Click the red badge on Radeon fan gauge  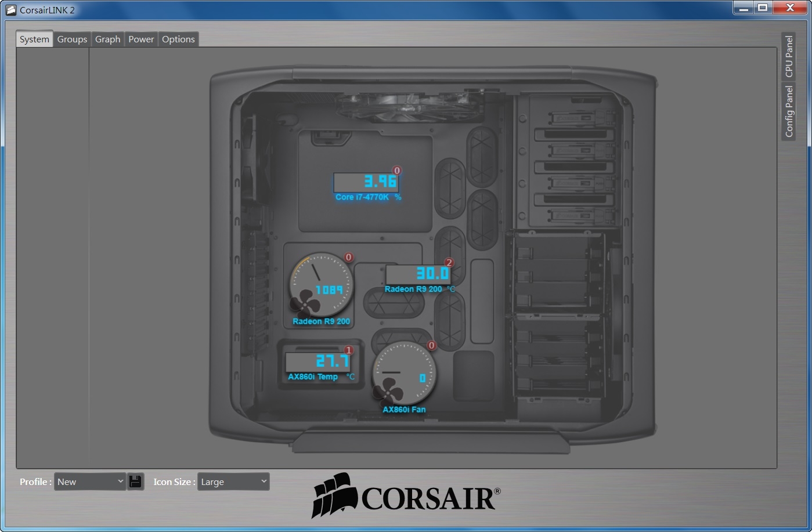(349, 257)
